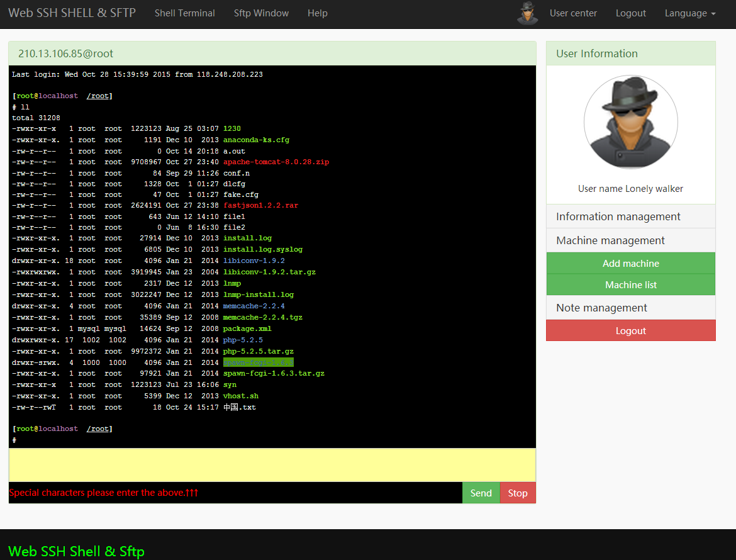
Task: Open the Language dropdown
Action: coord(690,13)
